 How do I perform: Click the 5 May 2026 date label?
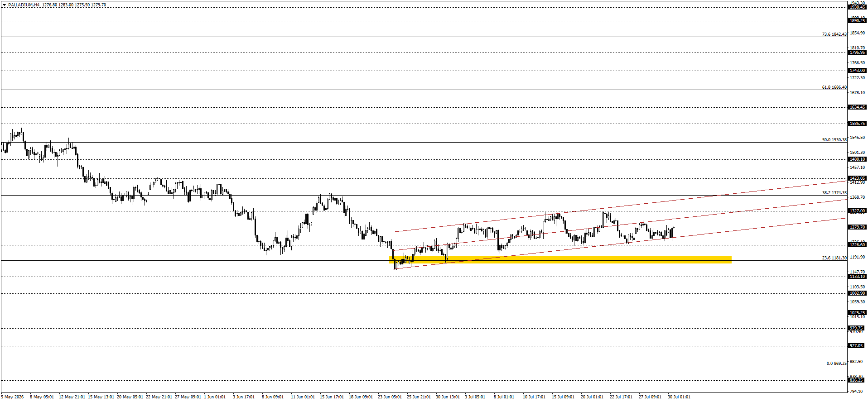coord(12,397)
